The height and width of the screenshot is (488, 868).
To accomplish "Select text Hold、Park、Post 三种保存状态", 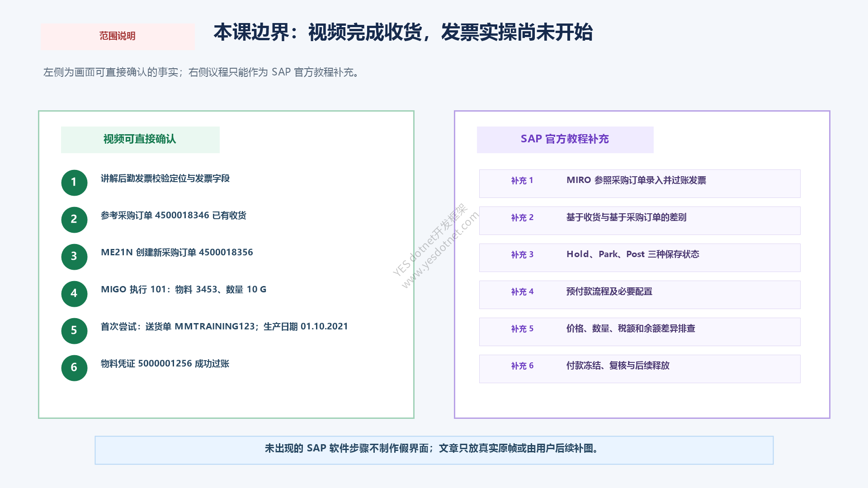I will 632,254.
